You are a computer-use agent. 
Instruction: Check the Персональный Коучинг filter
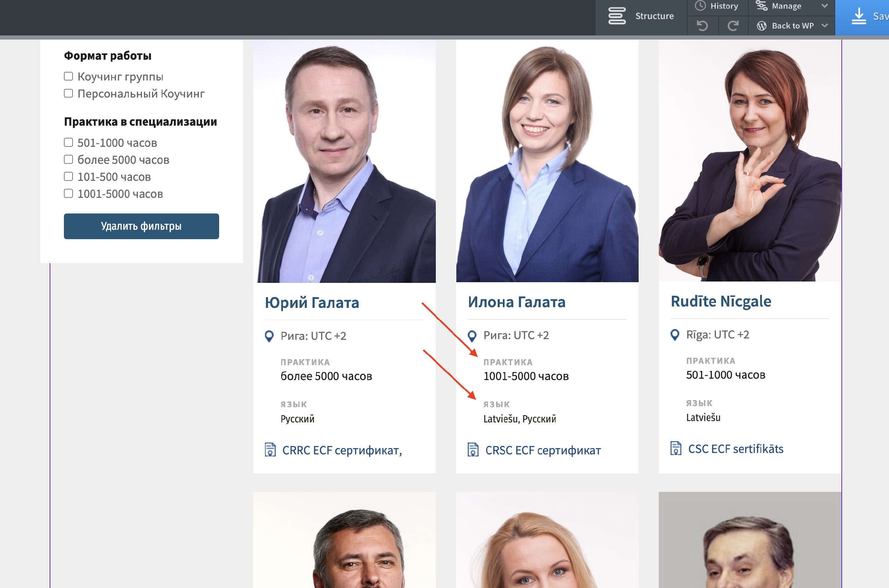coord(68,93)
